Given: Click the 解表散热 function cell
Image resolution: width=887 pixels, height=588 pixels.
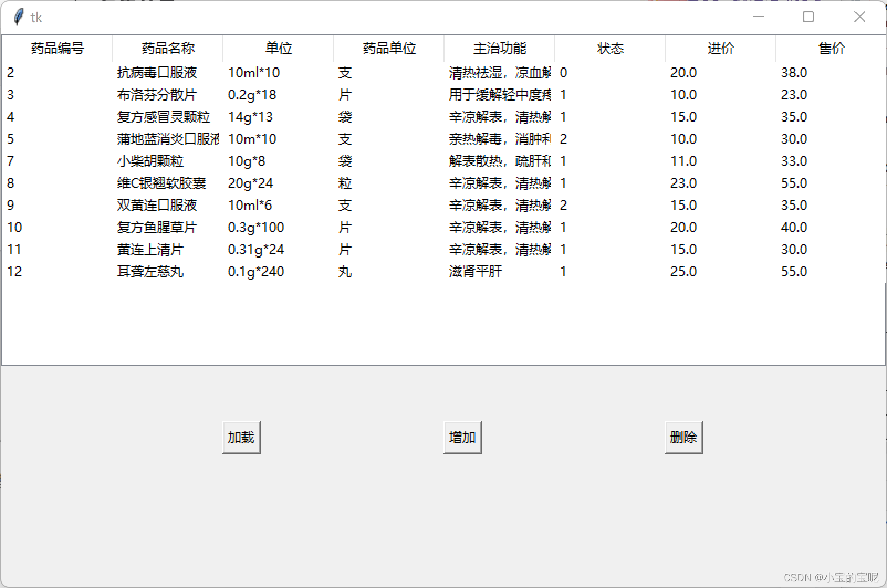Looking at the screenshot, I should (x=500, y=161).
